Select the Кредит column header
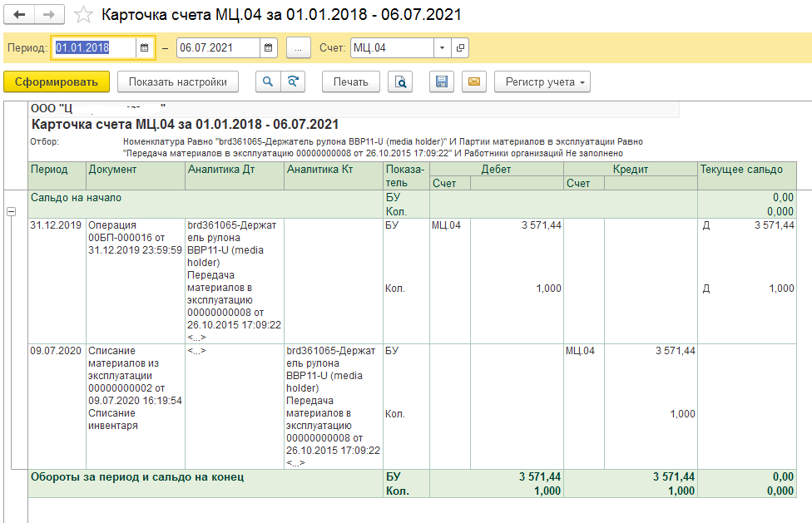Screen dimensions: 812x523 coord(631,169)
